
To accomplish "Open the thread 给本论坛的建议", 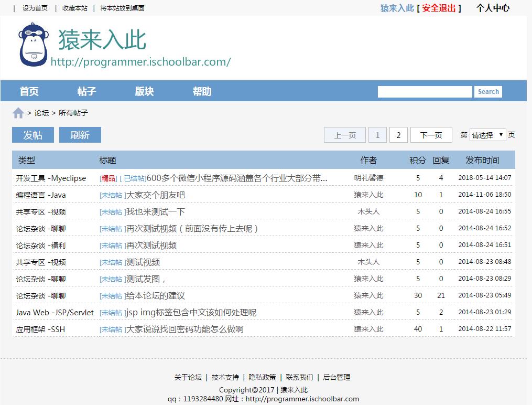I will (x=156, y=296).
